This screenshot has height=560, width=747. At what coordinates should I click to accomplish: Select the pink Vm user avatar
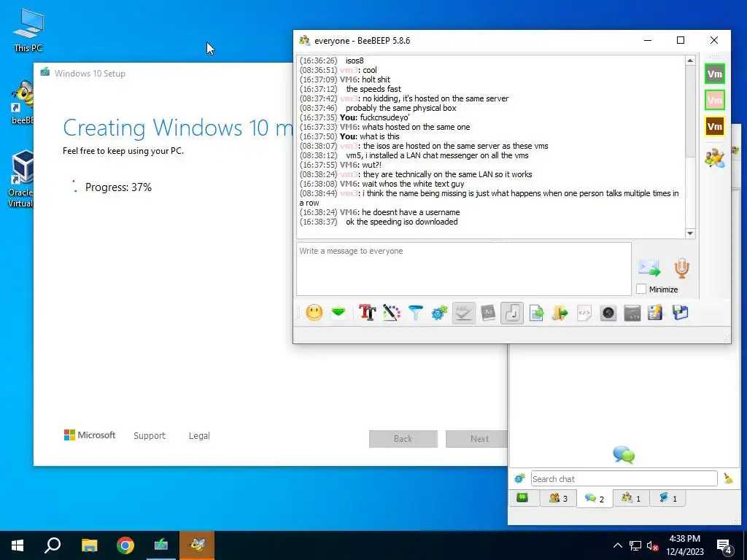pos(715,100)
